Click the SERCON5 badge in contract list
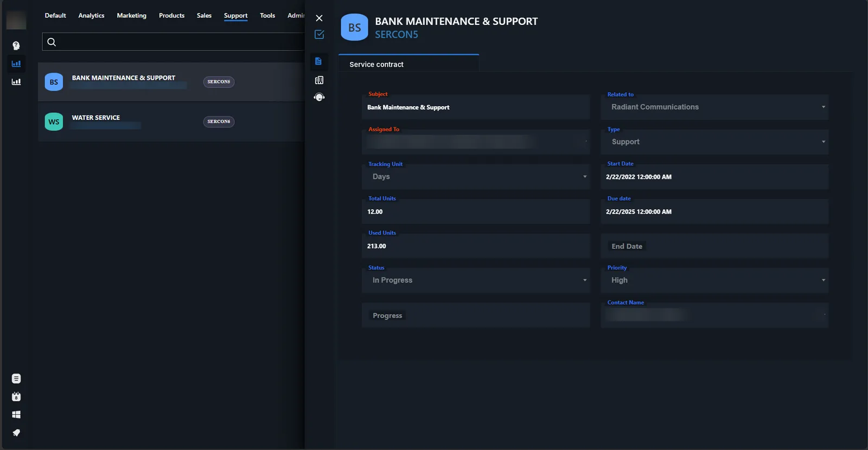 [219, 82]
